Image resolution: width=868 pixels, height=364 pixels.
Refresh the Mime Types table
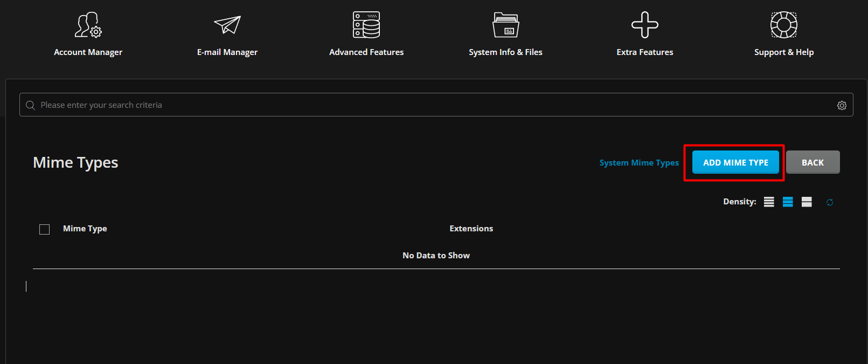[x=830, y=202]
